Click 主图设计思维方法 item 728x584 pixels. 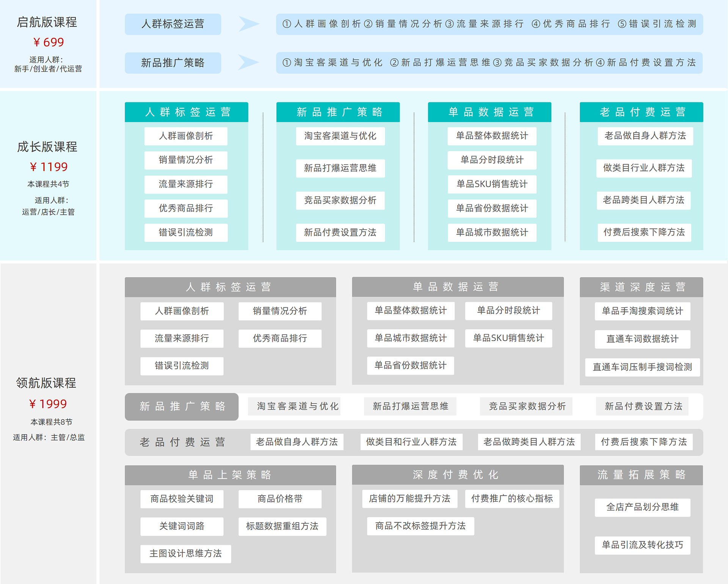pos(185,554)
